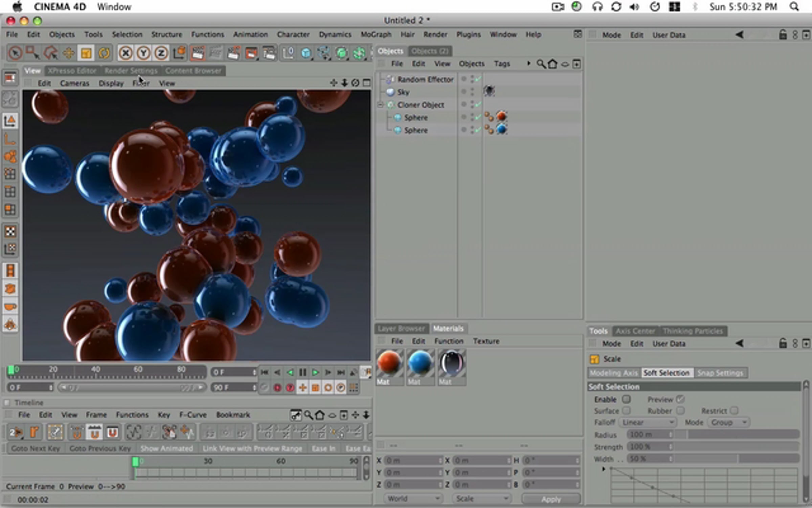Enable the Soft Selection checkbox
This screenshot has width=812, height=508.
tap(626, 399)
